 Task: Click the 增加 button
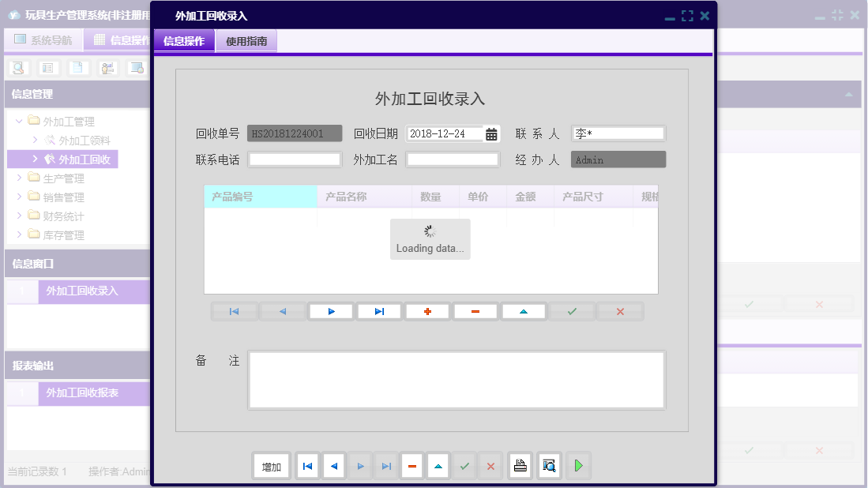pos(271,465)
